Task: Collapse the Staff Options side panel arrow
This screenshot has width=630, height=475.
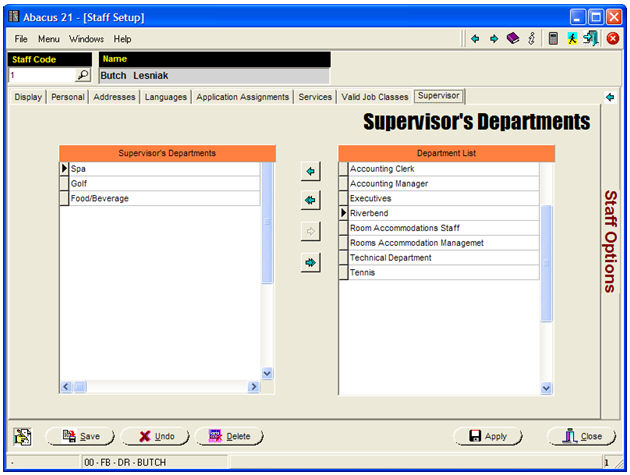Action: 610,97
